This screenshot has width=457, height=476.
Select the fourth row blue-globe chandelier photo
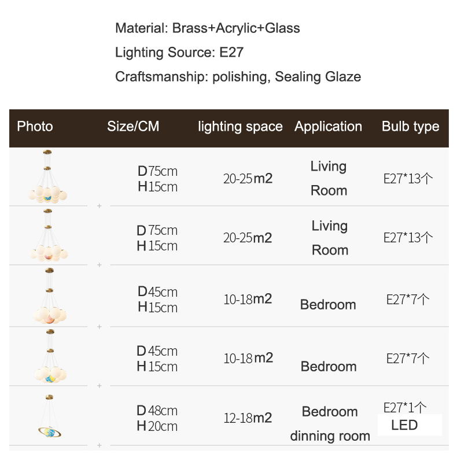[x=50, y=356]
